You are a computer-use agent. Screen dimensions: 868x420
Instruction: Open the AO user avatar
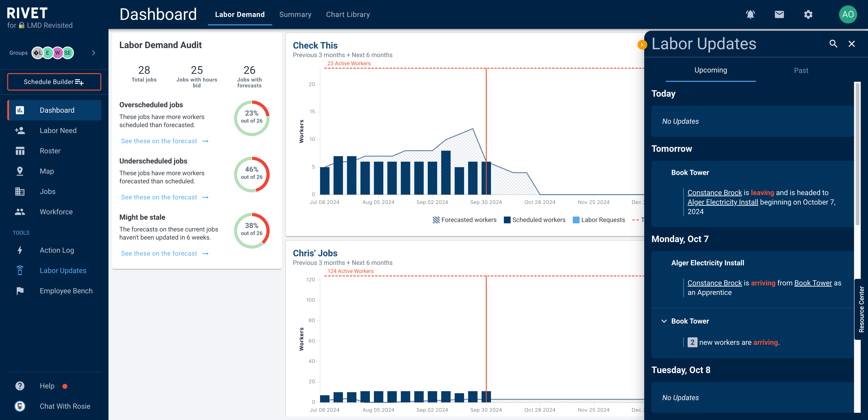(x=848, y=14)
